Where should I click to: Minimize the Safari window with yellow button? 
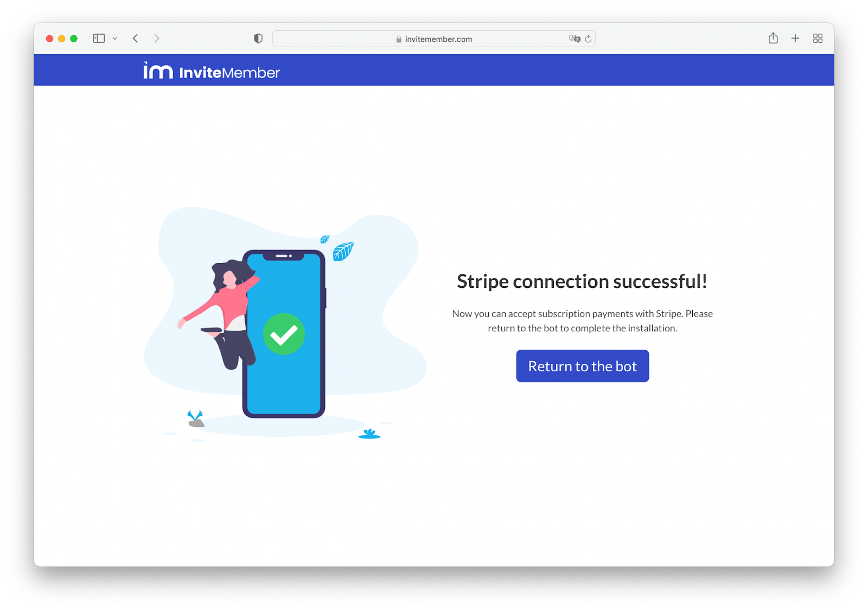coord(62,38)
